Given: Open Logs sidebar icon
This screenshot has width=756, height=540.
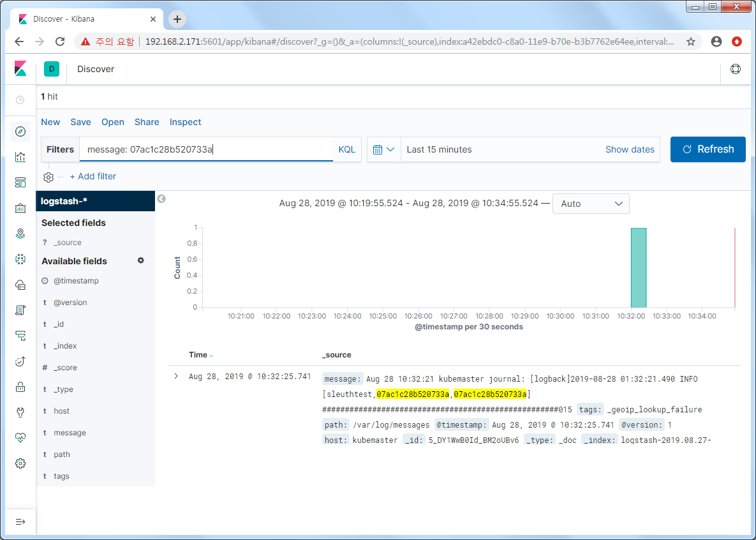Looking at the screenshot, I should (x=20, y=310).
